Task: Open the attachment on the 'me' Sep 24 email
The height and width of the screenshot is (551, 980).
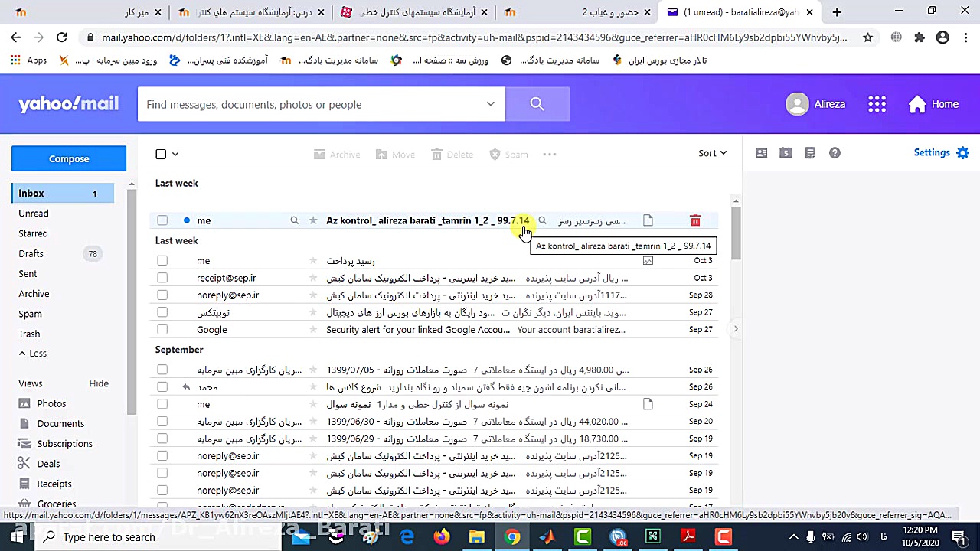Action: (x=648, y=404)
